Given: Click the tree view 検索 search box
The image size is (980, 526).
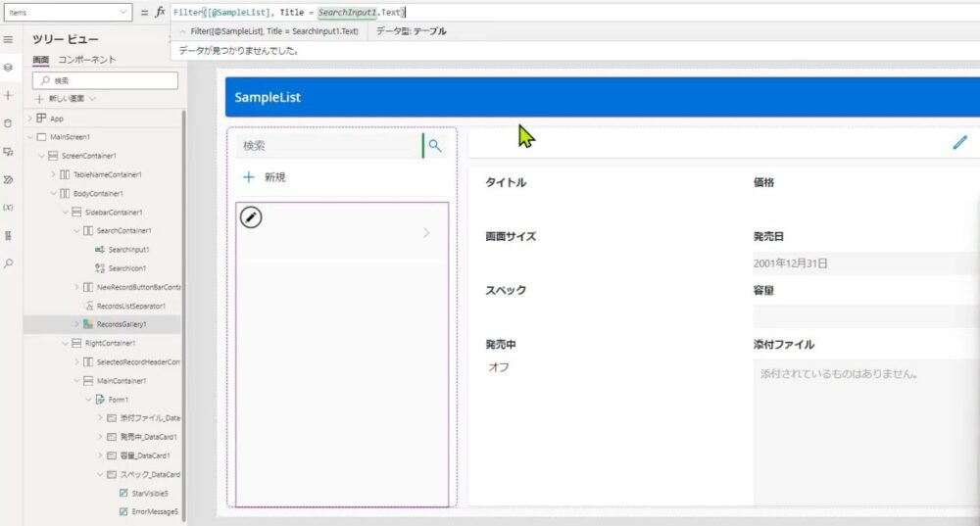Looking at the screenshot, I should (105, 80).
